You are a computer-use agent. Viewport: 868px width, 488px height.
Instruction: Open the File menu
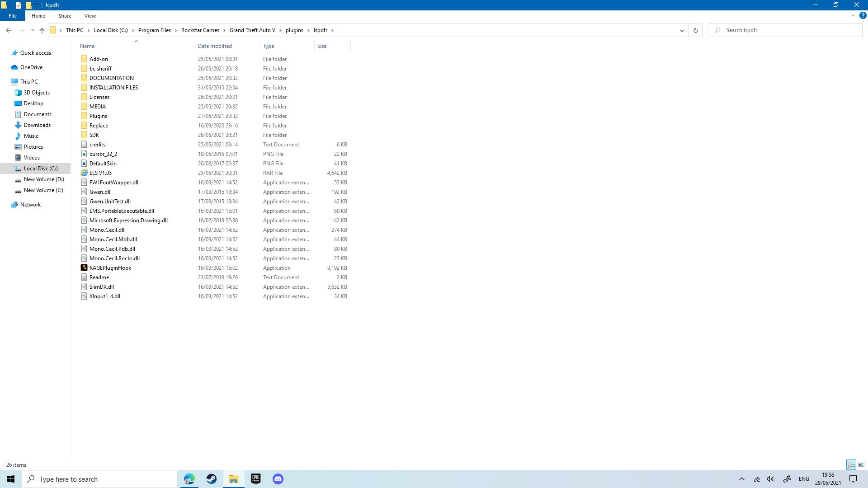click(13, 16)
